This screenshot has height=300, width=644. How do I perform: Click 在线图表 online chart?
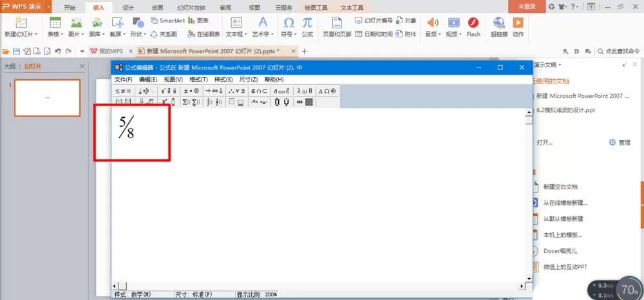tap(204, 34)
